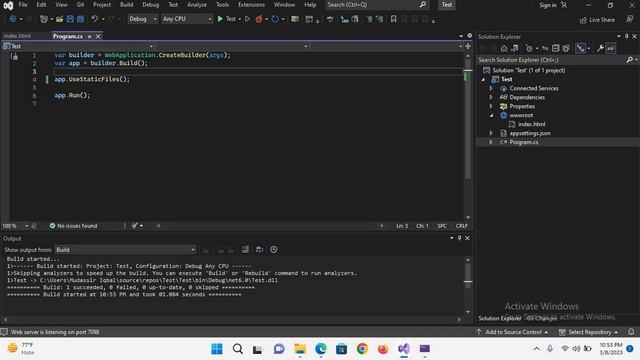The height and width of the screenshot is (360, 640).
Task: Click Show All Files icon
Action: coord(566,49)
